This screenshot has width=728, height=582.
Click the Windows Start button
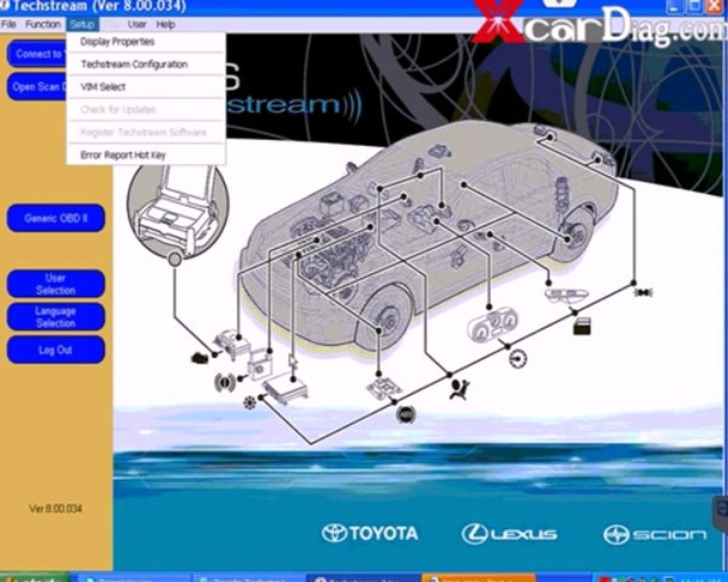tap(35, 577)
